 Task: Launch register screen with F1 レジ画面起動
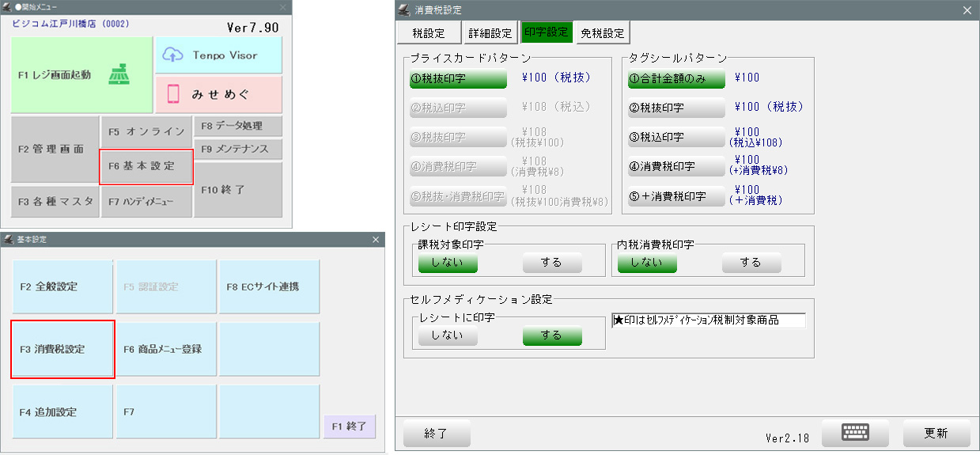coord(82,75)
